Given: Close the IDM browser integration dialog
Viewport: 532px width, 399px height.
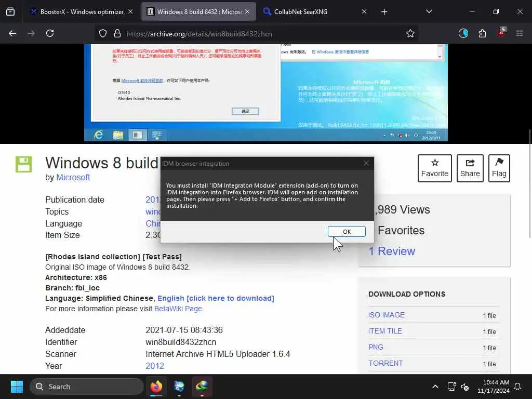Looking at the screenshot, I should (x=366, y=163).
